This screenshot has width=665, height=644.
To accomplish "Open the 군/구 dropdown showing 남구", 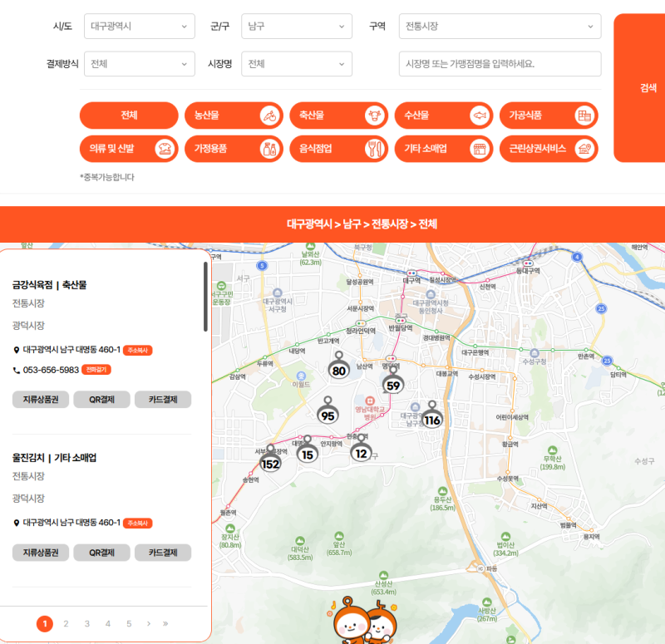I will click(297, 27).
